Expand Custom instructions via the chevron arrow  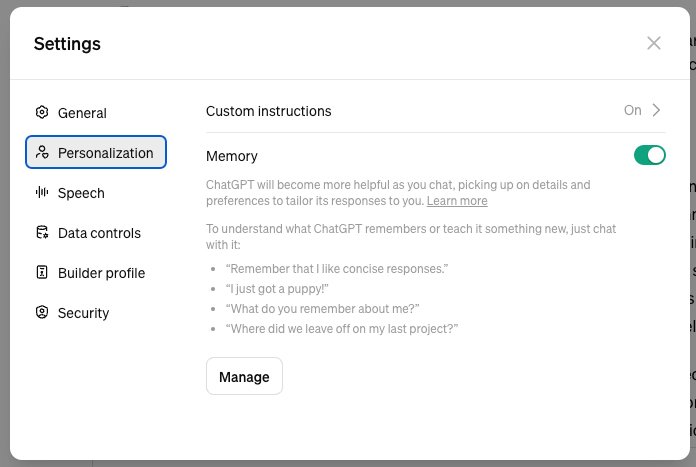[656, 110]
